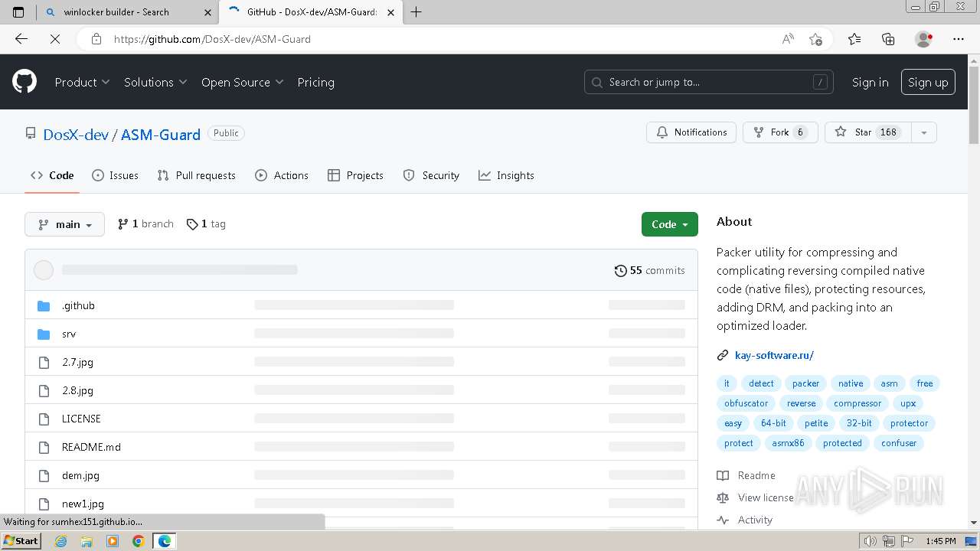The width and height of the screenshot is (980, 551).
Task: Expand the Product menu
Action: 82,82
